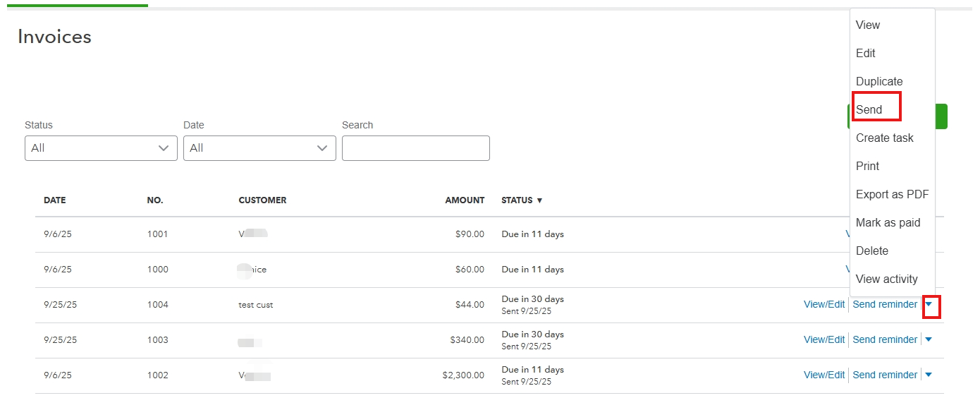This screenshot has height=410, width=980.
Task: Sort by the STATUS column header
Action: 521,200
